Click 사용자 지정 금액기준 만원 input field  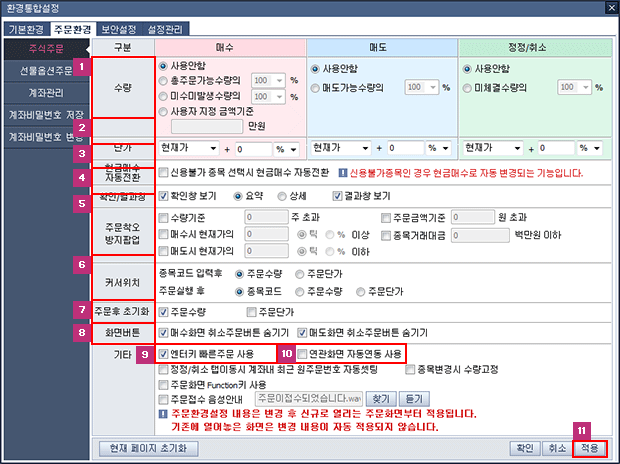click(x=207, y=127)
